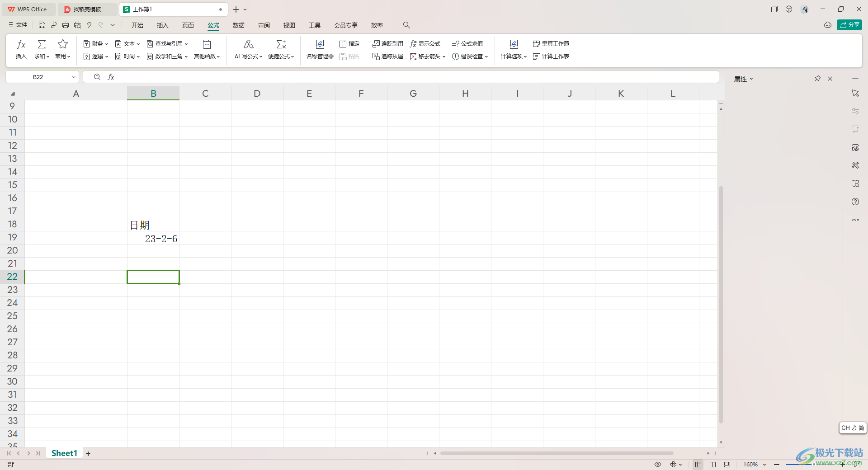Click 公式求值 evaluate formula
Screen dimensions: 868x470
click(x=467, y=44)
